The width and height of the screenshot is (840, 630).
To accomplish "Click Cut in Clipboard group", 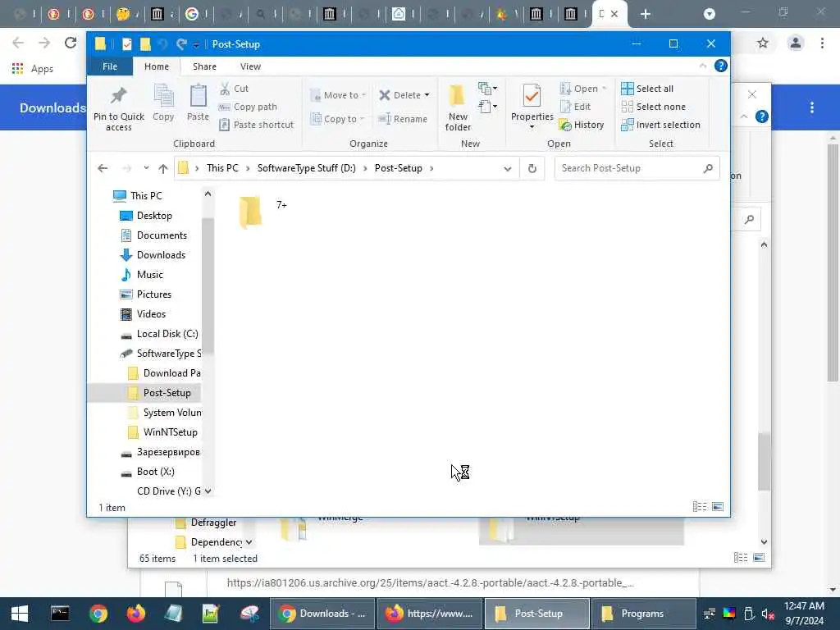I will (234, 89).
